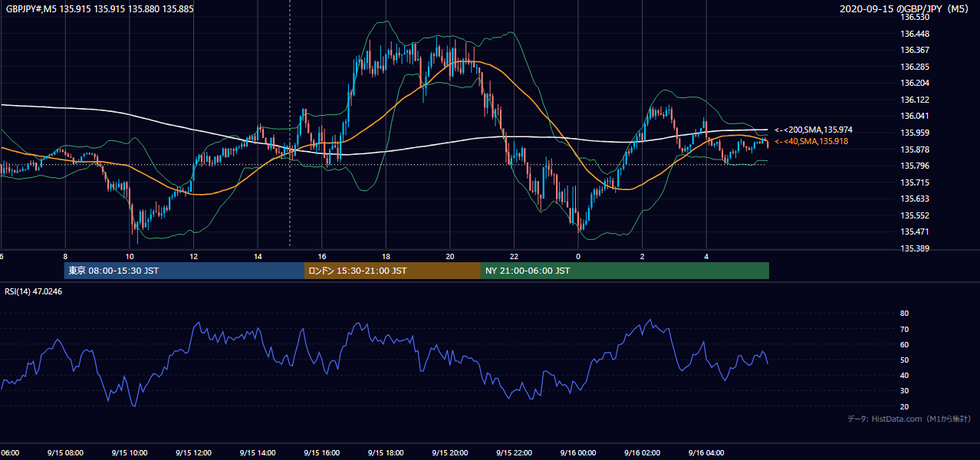Select the 東京 08:00-15:30 JST session bar
980x460 pixels.
coord(185,271)
